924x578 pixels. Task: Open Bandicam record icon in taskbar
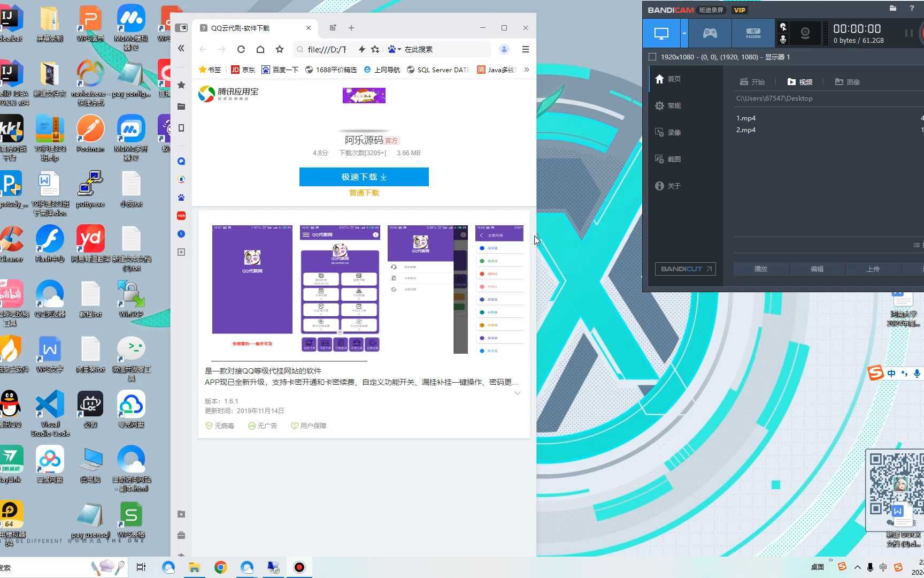(299, 567)
